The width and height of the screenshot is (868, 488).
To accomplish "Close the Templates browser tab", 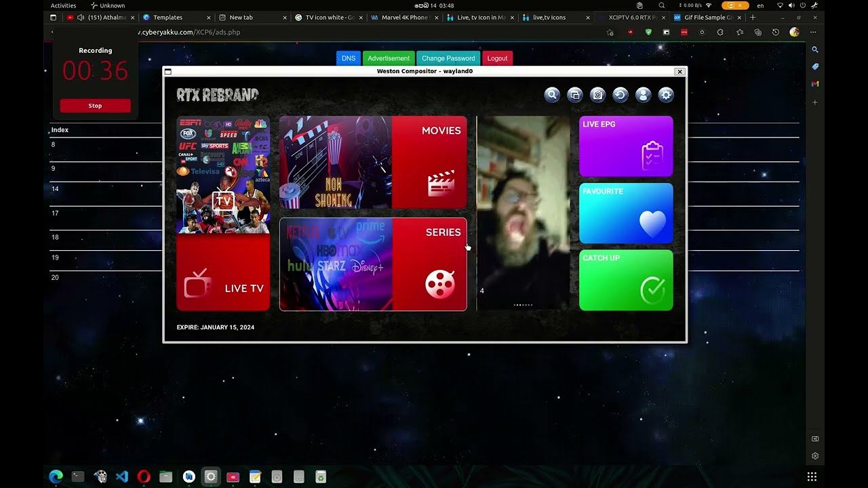I will pos(208,18).
